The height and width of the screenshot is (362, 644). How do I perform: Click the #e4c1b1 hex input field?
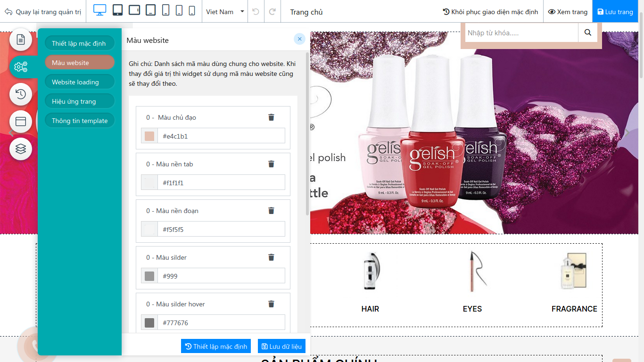click(x=221, y=136)
